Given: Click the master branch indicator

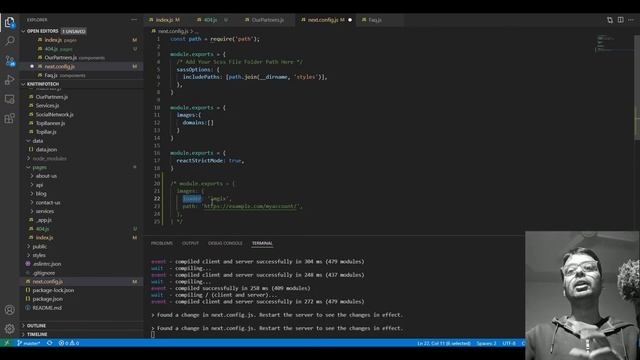Looking at the screenshot, I should [29, 343].
